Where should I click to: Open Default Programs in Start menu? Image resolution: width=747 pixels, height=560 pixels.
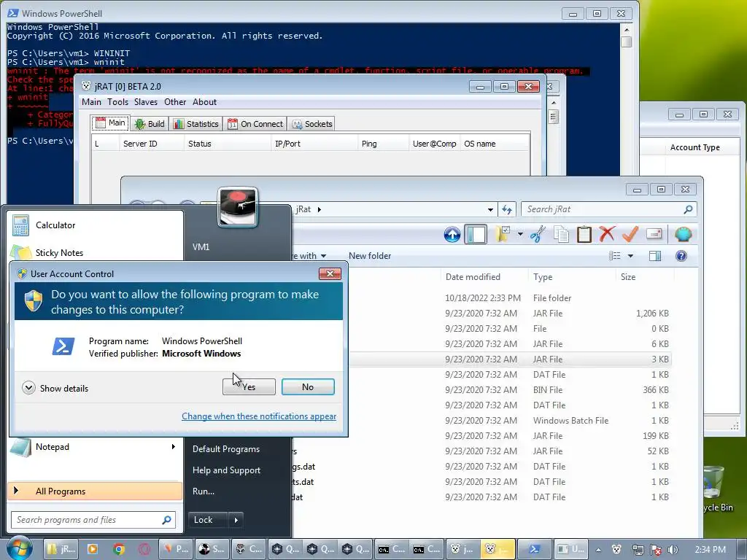tap(226, 449)
